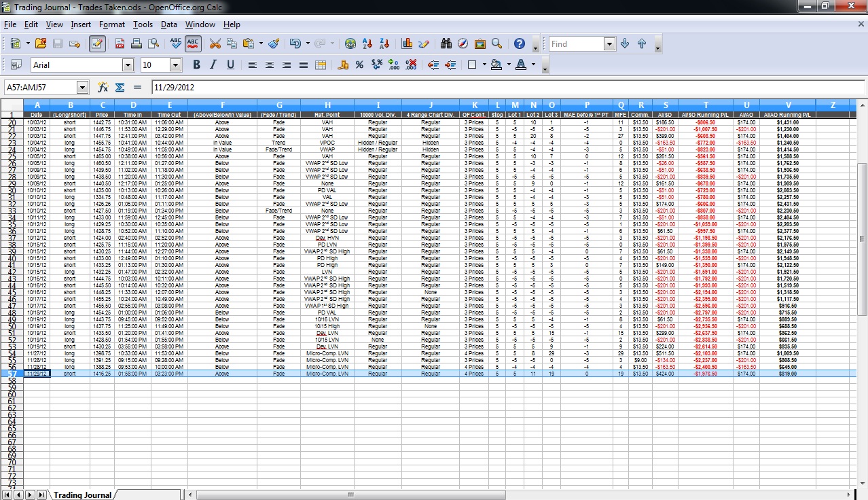Open OpenOffice Help
Screen dimensions: 868x500
click(520, 43)
